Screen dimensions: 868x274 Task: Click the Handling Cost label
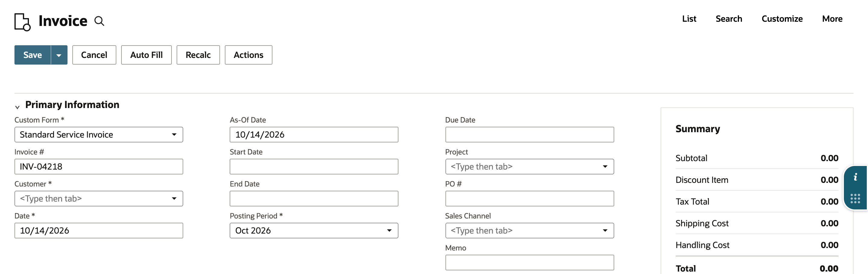click(x=702, y=245)
